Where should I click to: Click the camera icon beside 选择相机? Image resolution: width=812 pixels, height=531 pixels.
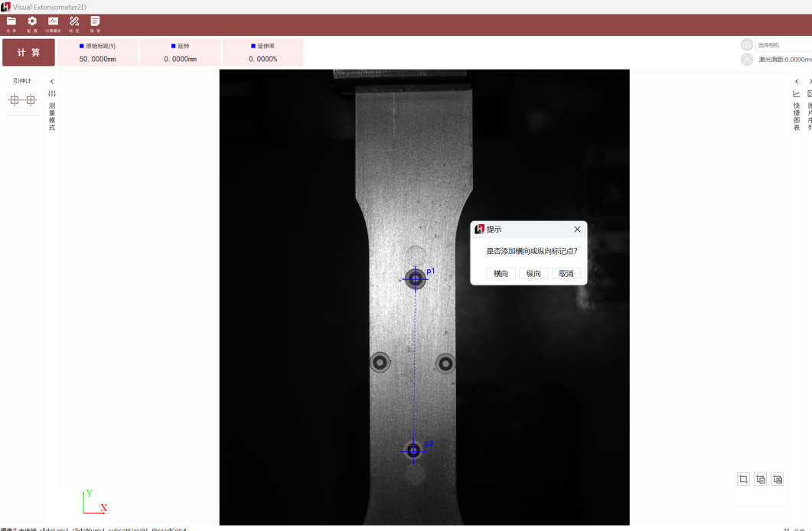click(747, 45)
